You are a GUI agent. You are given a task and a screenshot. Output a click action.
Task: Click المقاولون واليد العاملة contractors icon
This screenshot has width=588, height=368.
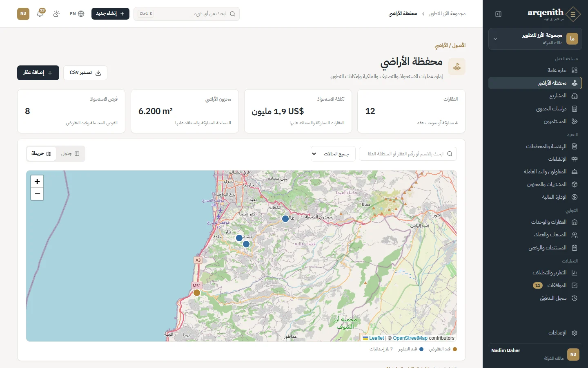pos(575,172)
